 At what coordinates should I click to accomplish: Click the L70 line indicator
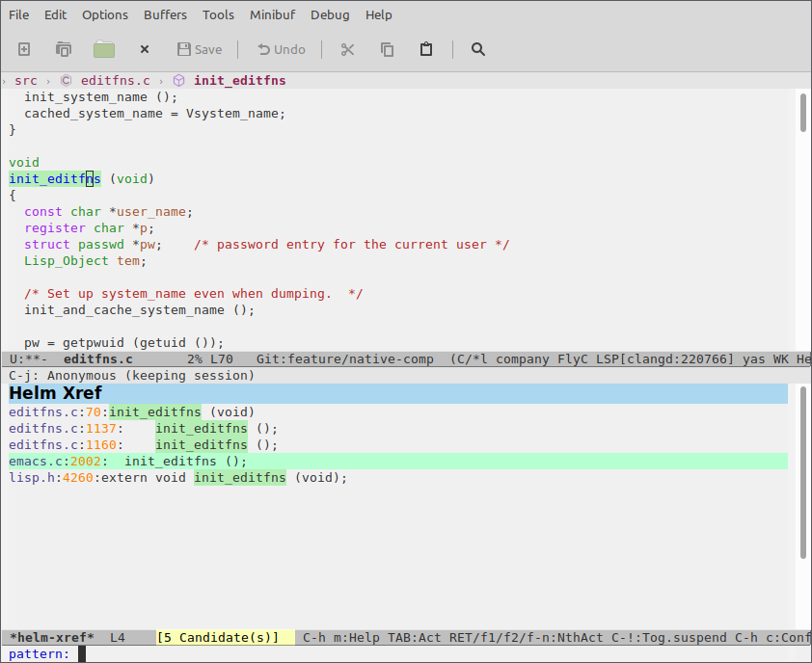222,359
